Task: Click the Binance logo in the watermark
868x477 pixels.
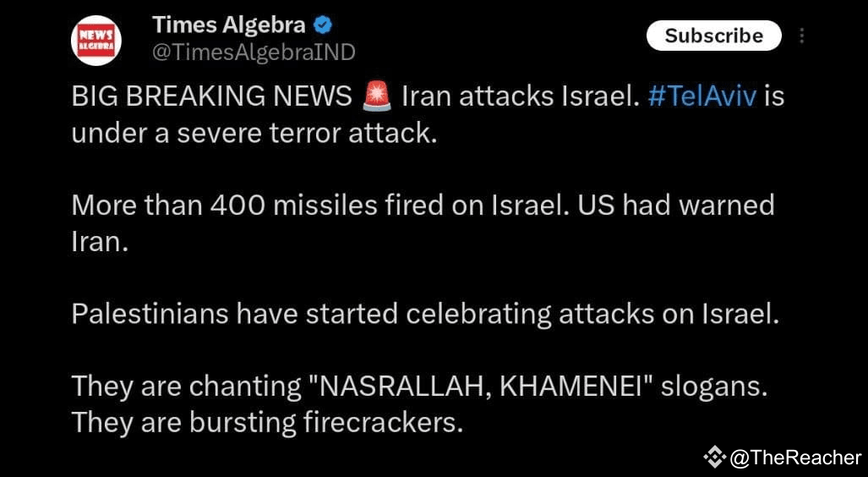Action: pyautogui.click(x=715, y=457)
